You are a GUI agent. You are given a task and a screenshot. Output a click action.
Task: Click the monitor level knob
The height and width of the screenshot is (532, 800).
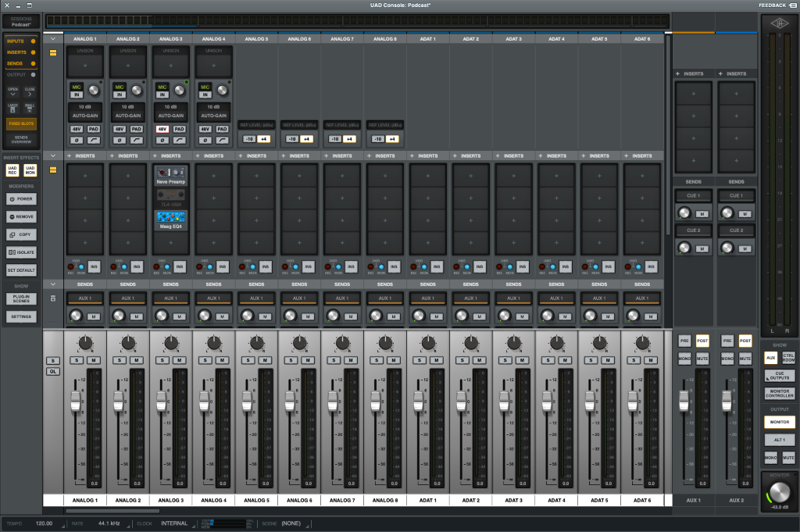pos(779,492)
